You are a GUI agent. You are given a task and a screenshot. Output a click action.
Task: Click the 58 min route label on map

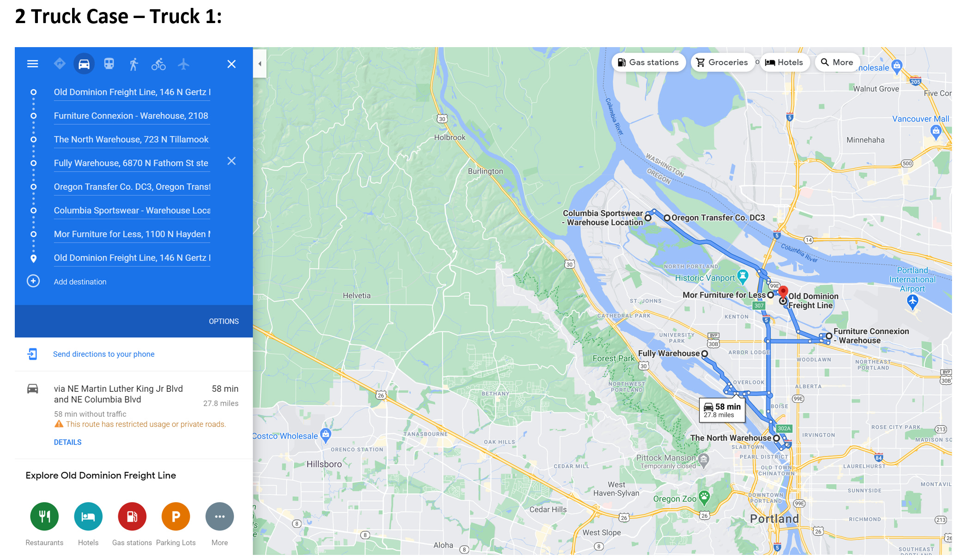(722, 409)
